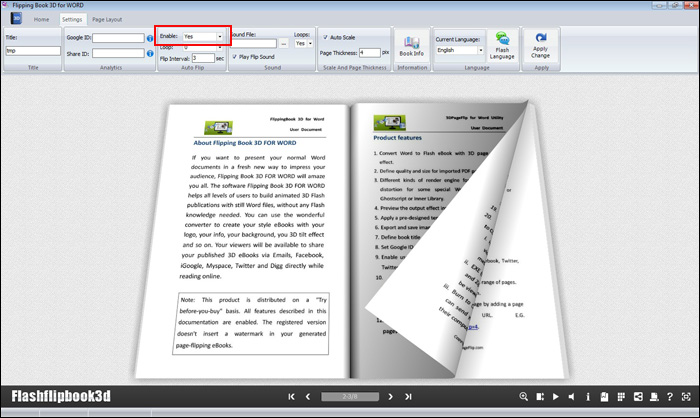Click the Sound File path field
The height and width of the screenshot is (418, 700).
point(254,44)
